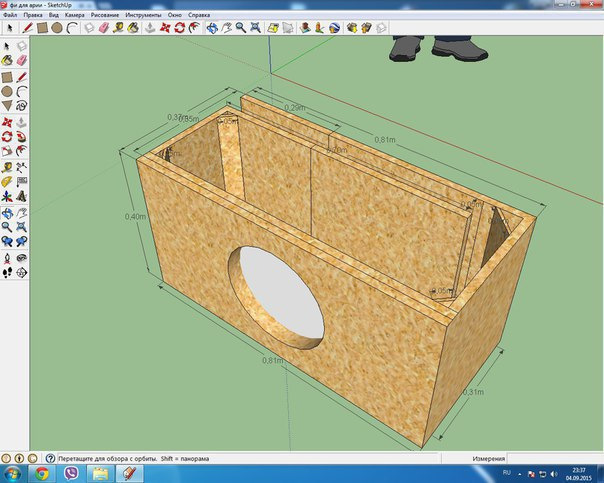Click the Add New Building icon
The image size is (604, 483).
click(305, 28)
